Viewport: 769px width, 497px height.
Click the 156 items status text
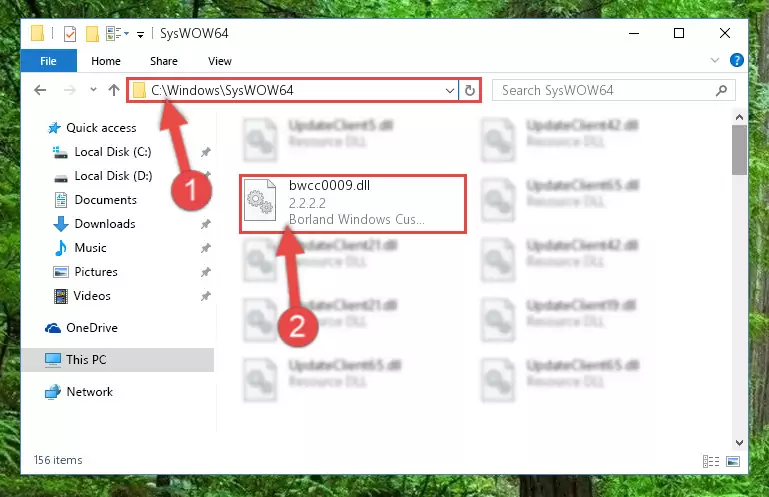pyautogui.click(x=58, y=460)
